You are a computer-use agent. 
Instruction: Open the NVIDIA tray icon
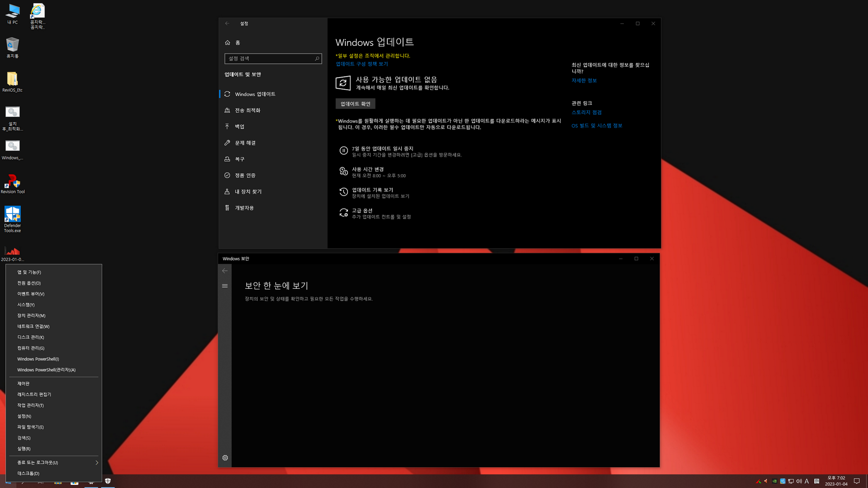pyautogui.click(x=774, y=481)
